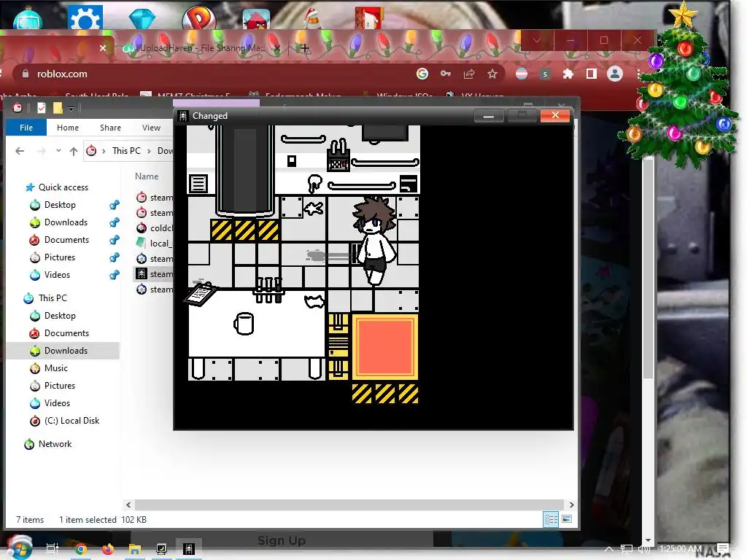This screenshot has height=560, width=747.
Task: Open the File tab in Explorer
Action: coord(26,128)
